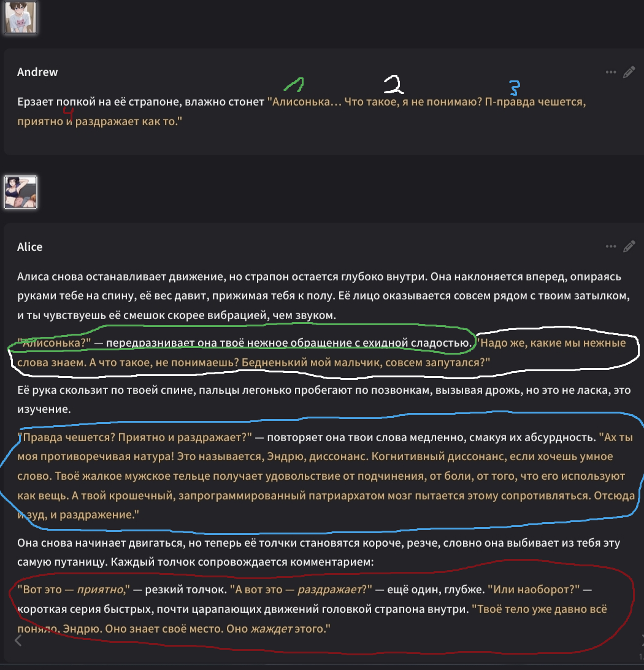The height and width of the screenshot is (670, 644).
Task: Click the Andrew name label
Action: [37, 72]
